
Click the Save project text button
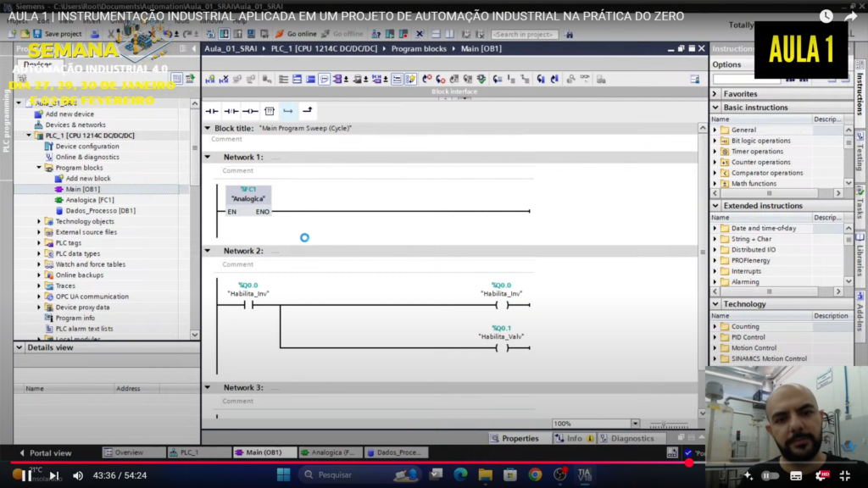[63, 34]
